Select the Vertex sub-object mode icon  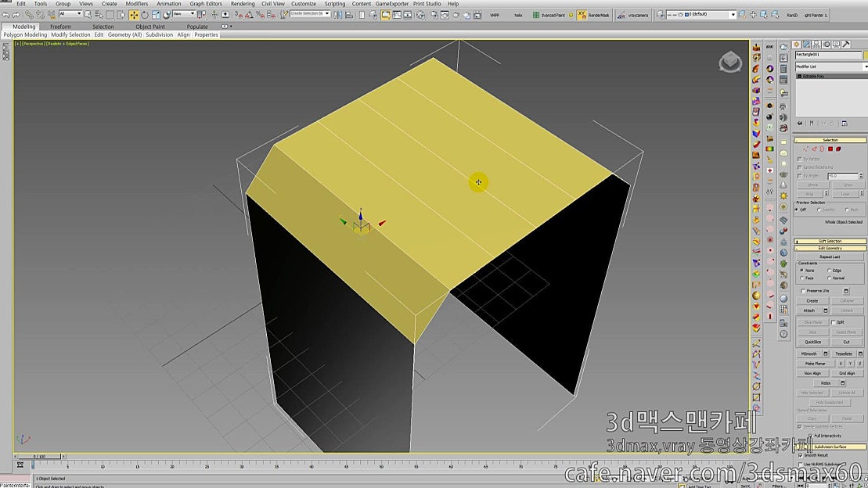808,149
